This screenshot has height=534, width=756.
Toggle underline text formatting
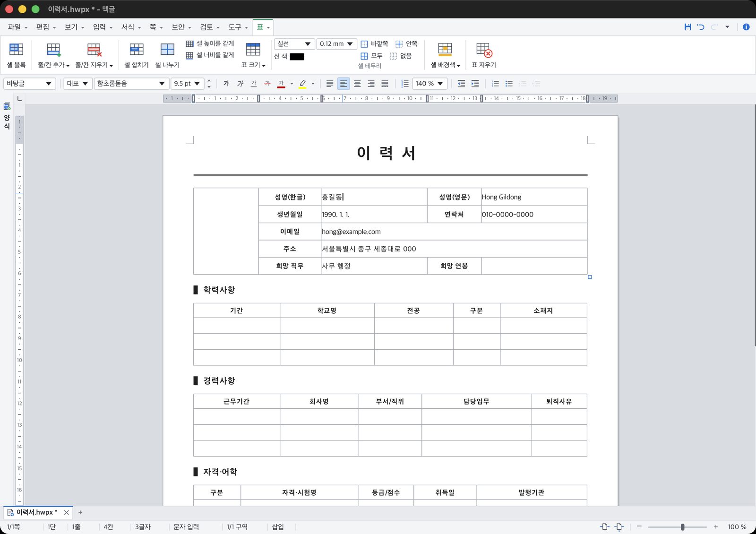[254, 84]
